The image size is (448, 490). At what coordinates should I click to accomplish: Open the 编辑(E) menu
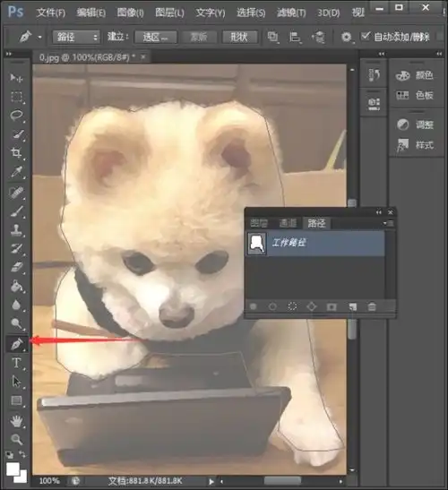[x=91, y=13]
